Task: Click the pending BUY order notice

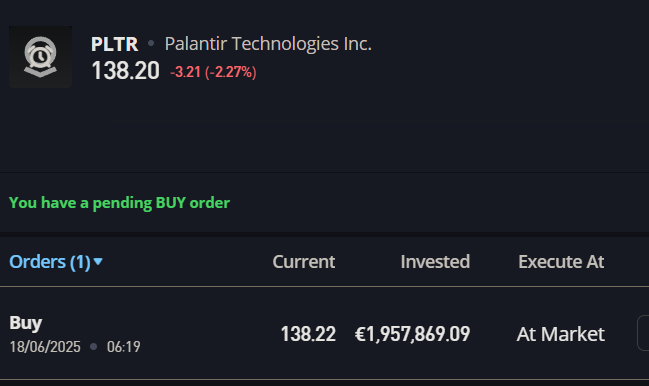Action: click(x=119, y=203)
